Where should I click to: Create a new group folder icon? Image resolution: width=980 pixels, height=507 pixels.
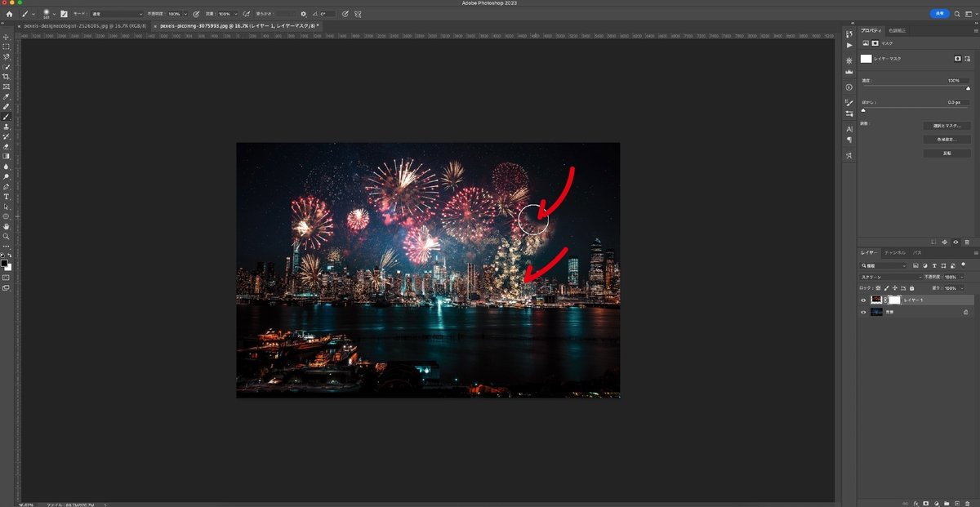[947, 502]
